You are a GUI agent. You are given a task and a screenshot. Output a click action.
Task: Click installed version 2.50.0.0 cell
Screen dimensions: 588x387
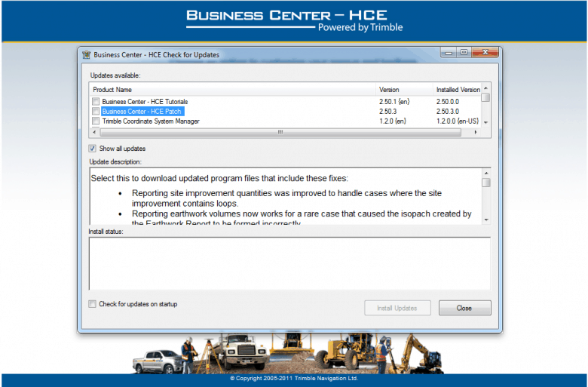pos(447,102)
